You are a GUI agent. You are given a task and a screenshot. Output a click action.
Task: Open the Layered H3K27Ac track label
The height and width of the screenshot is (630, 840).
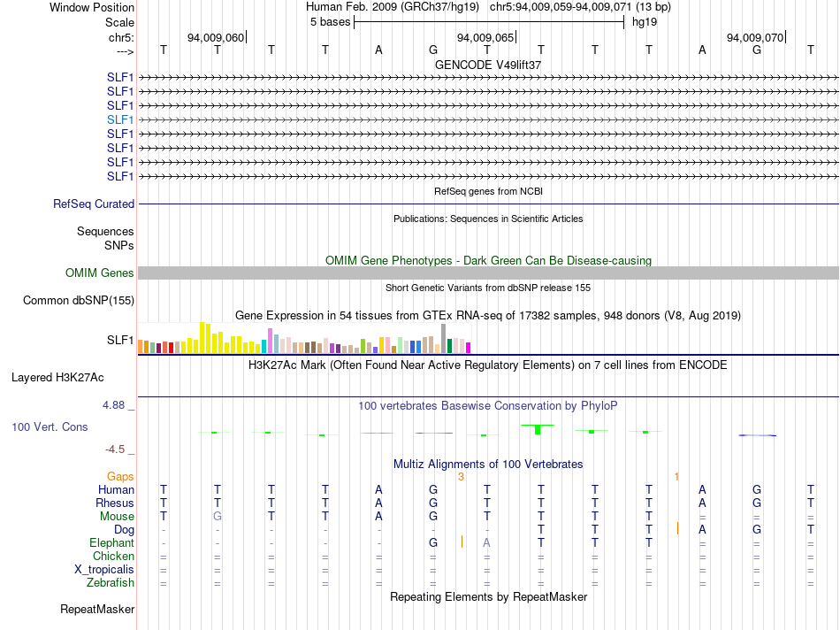tap(57, 378)
